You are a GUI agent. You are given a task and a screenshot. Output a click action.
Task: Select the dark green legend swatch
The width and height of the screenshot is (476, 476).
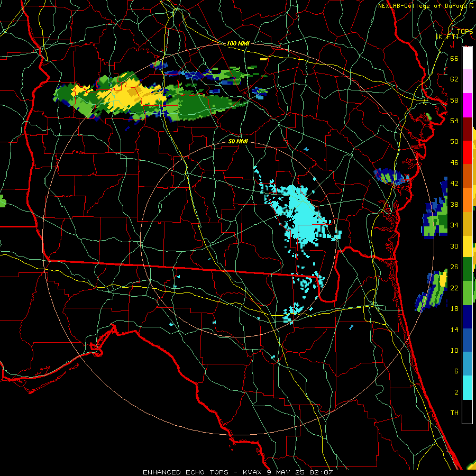[x=467, y=269]
